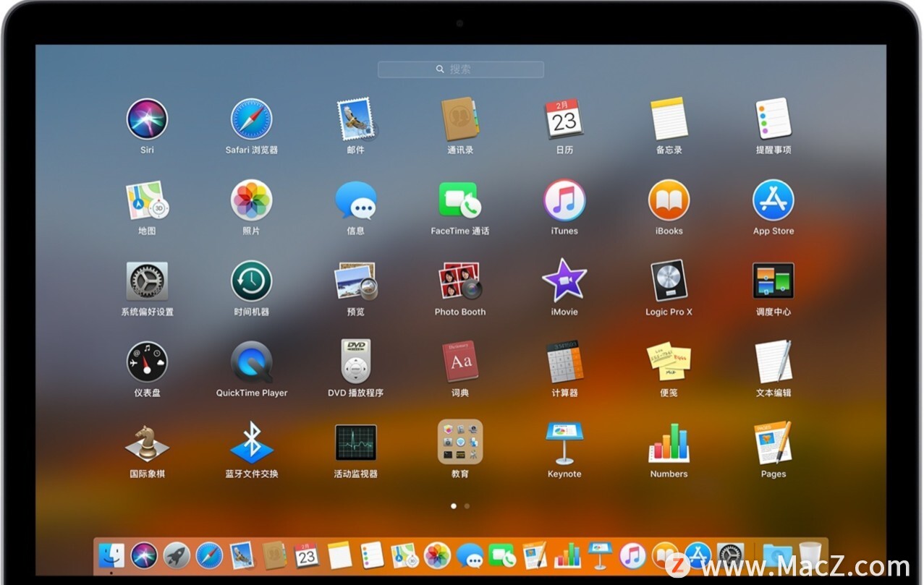Click the Launchpad rocket in the Dock
This screenshot has width=924, height=585.
(177, 556)
